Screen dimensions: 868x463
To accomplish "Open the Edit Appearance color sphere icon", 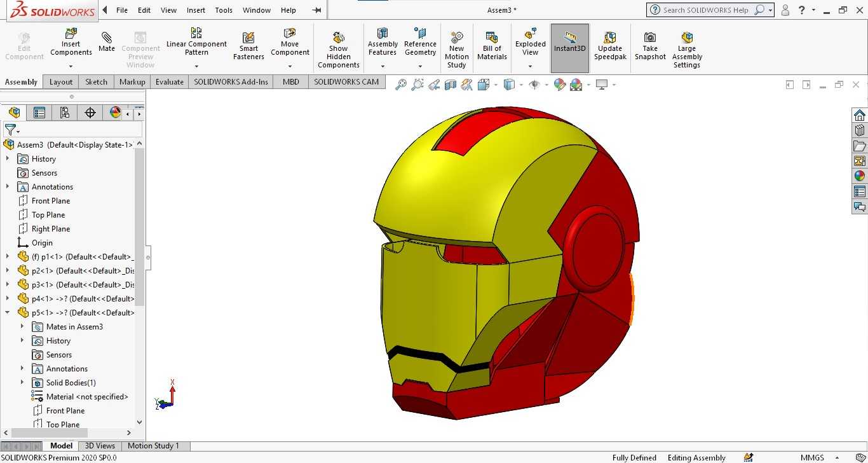I will pos(560,85).
